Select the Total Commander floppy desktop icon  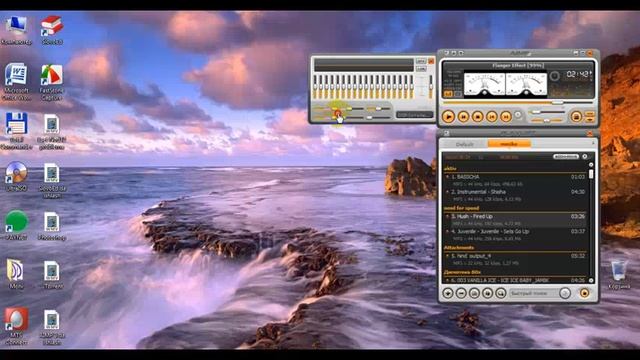click(16, 131)
